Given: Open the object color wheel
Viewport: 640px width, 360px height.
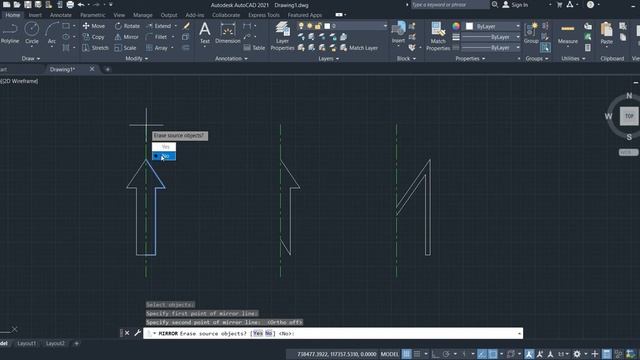Looking at the screenshot, I should [x=456, y=26].
